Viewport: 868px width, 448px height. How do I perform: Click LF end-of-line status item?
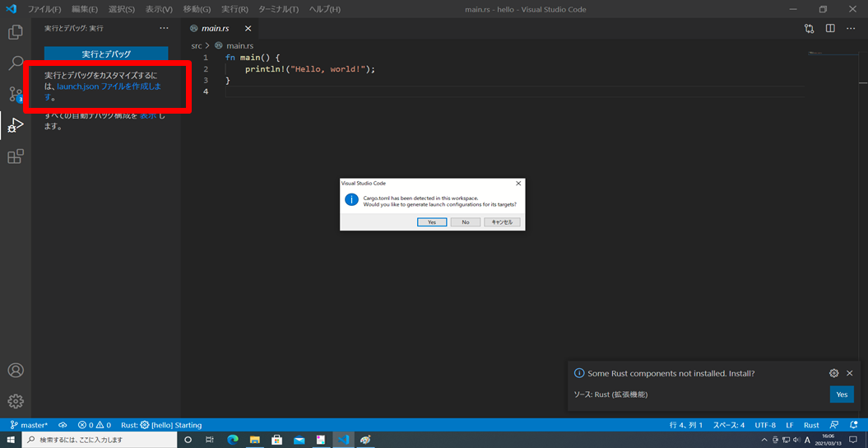coord(790,425)
